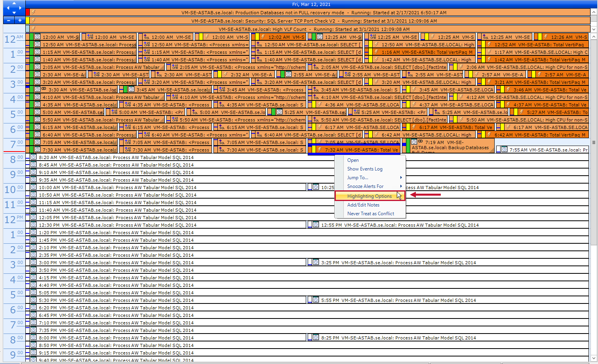The width and height of the screenshot is (598, 364).
Task: Click the eye icon on 7:19 AM Backup Databases event
Action: point(421,141)
